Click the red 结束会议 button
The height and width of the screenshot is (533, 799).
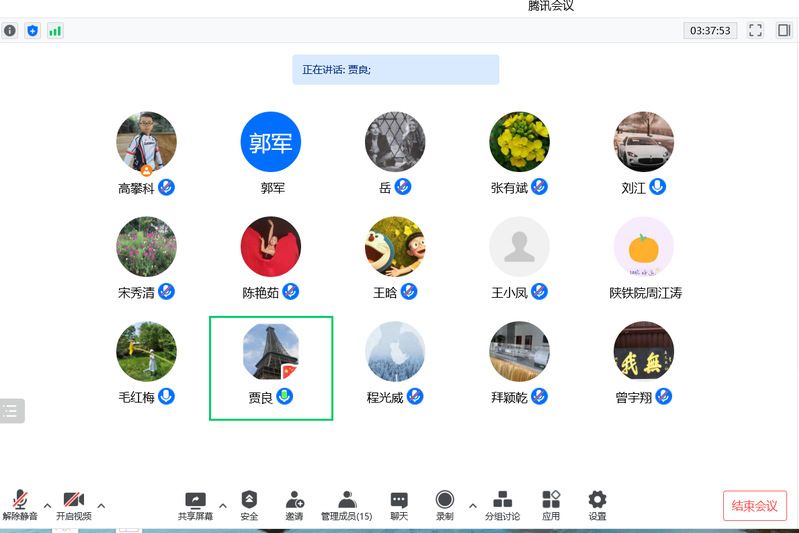(x=754, y=505)
